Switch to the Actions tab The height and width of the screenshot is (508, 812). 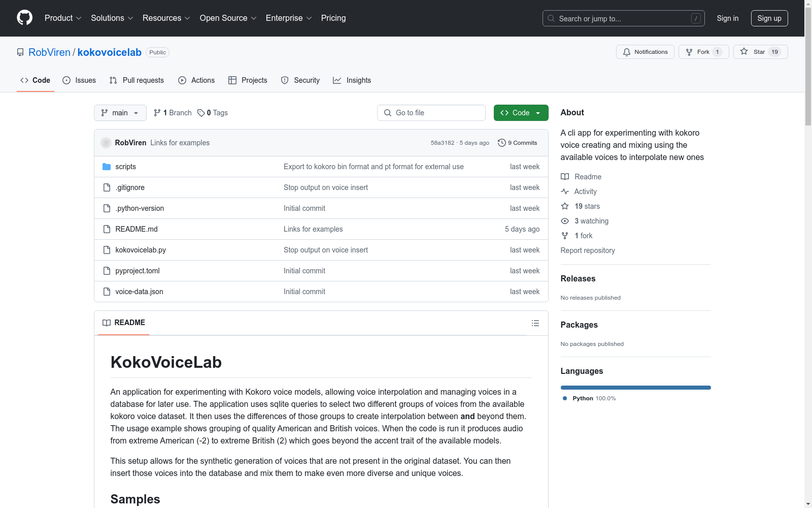point(196,80)
